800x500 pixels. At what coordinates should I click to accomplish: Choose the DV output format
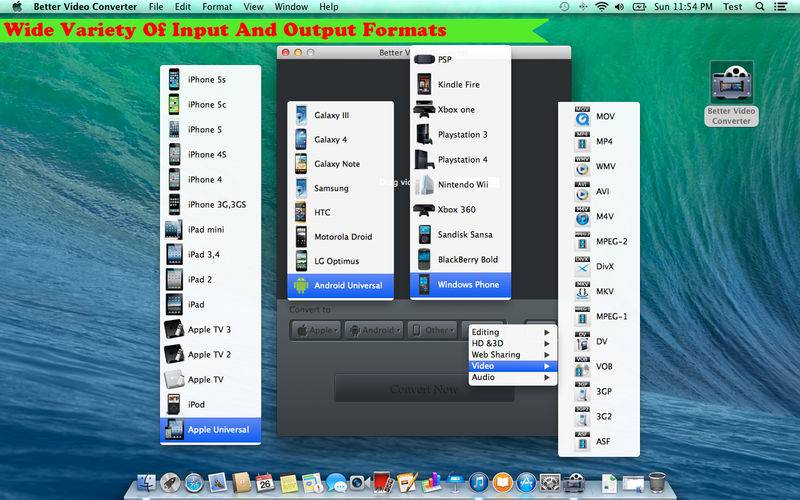click(x=598, y=341)
